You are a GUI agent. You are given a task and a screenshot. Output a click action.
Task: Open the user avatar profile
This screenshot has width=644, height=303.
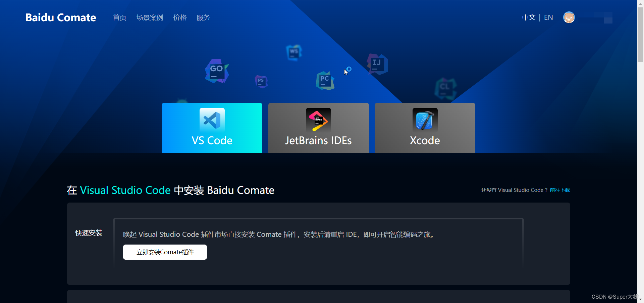[569, 17]
